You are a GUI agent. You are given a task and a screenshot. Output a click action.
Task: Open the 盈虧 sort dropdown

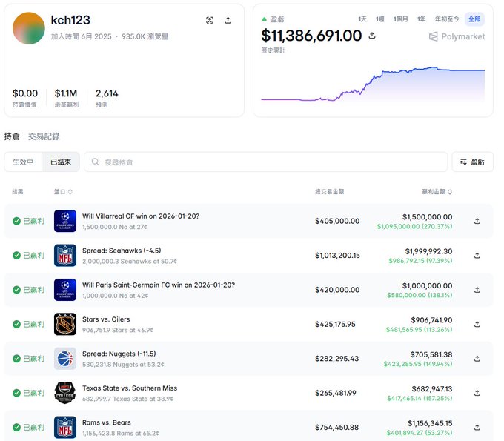(x=472, y=162)
